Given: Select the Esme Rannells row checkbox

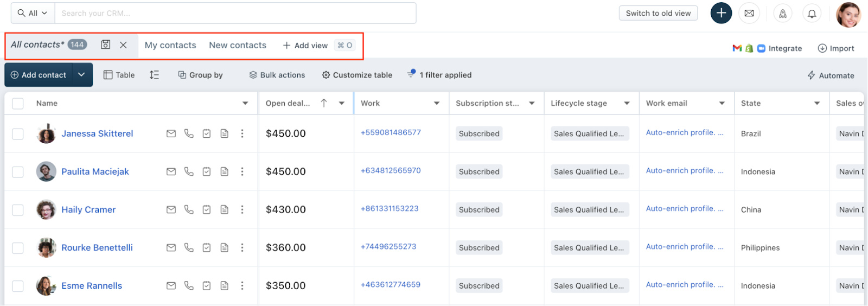Looking at the screenshot, I should coord(18,286).
